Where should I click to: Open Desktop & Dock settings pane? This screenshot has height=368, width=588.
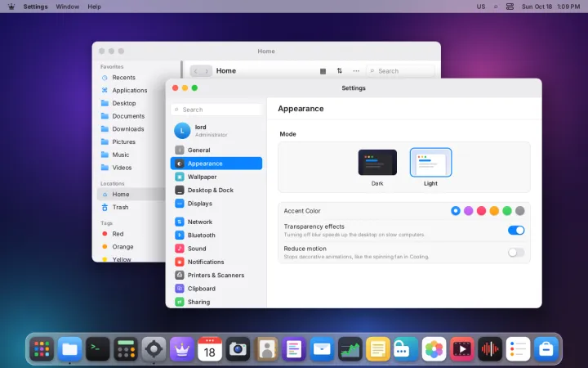[216, 190]
